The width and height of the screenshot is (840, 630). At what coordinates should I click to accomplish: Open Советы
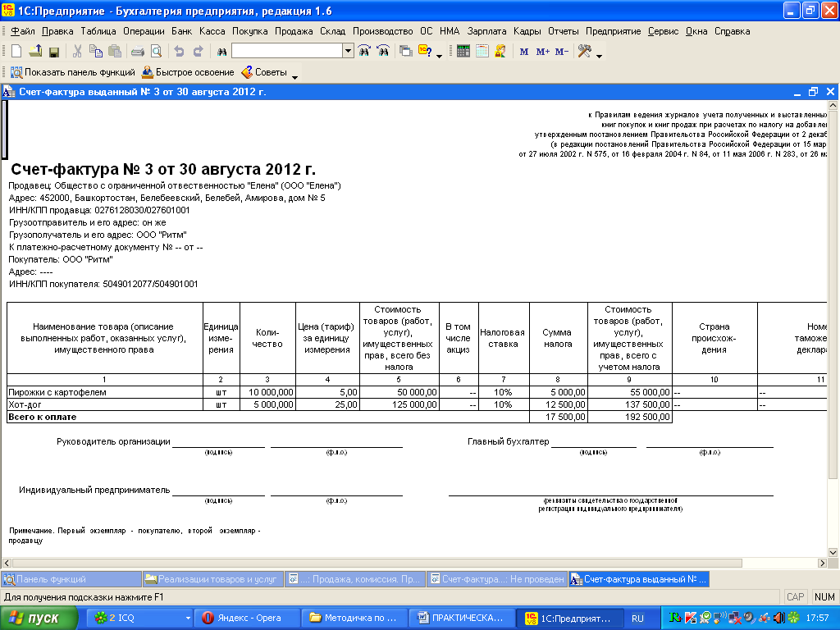point(264,72)
